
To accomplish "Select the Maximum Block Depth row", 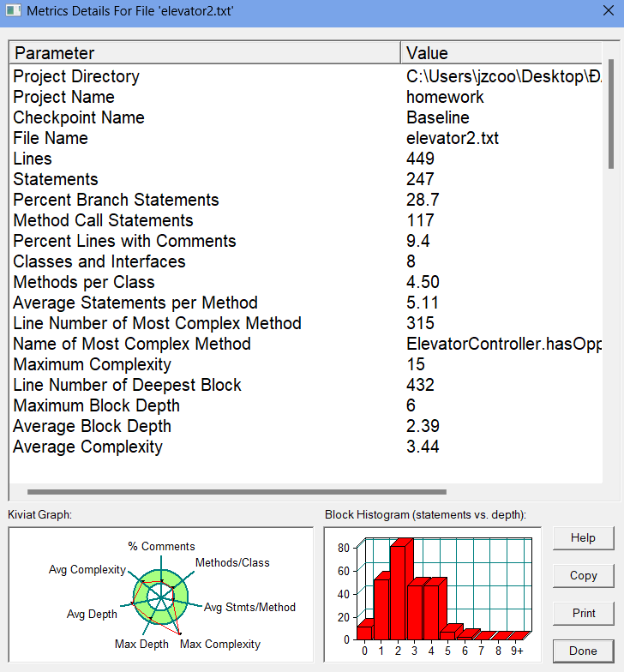I will 306,405.
